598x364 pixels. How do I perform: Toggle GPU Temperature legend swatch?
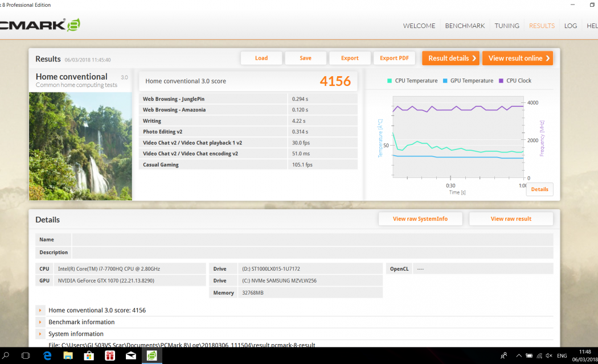tap(445, 81)
